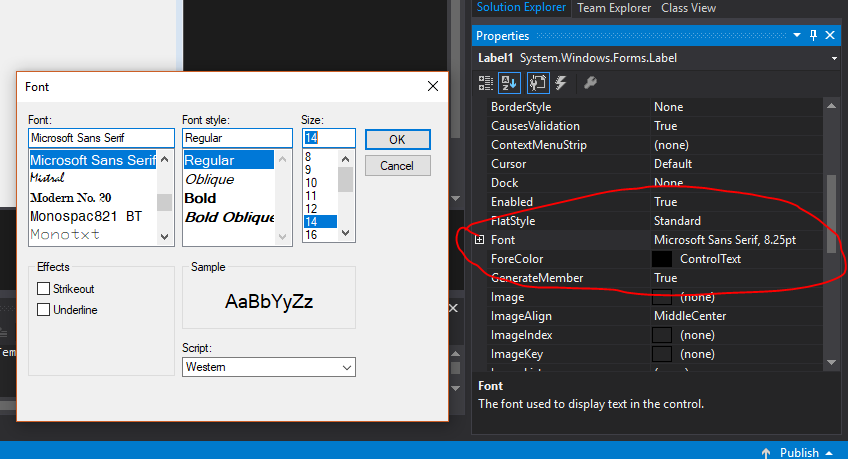
Task: Click the Font style input field
Action: pos(237,138)
